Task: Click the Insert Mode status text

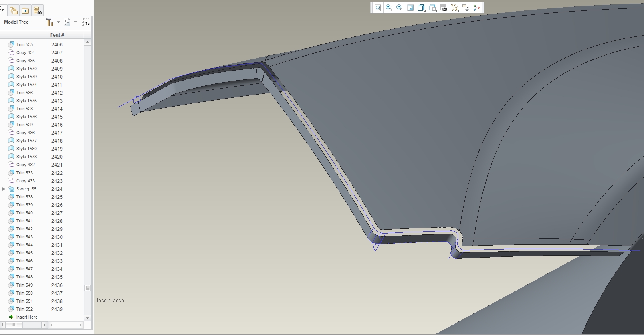Action: (111, 300)
